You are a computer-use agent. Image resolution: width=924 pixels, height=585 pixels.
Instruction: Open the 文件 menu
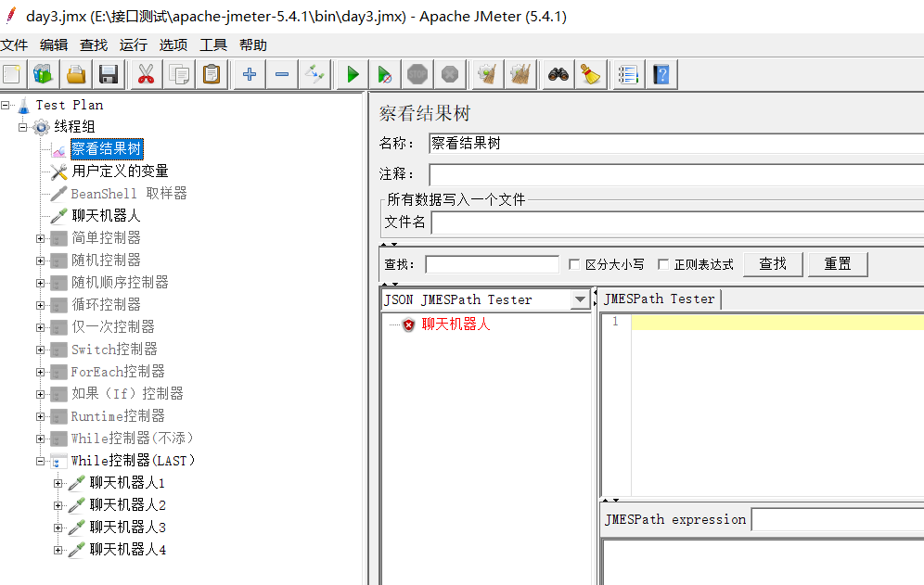point(14,45)
